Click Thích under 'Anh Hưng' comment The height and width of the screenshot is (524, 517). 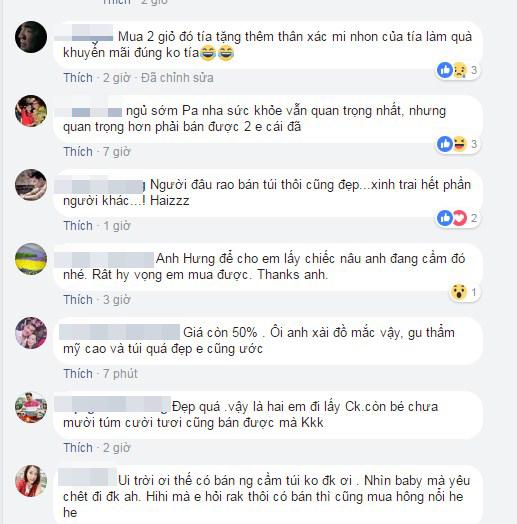tap(78, 300)
